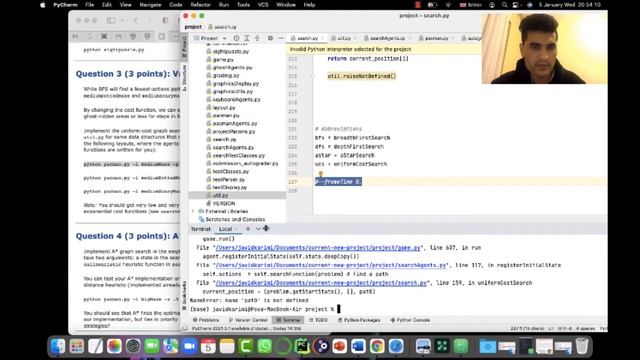Open searchAgents.py in the project tree

click(233, 147)
